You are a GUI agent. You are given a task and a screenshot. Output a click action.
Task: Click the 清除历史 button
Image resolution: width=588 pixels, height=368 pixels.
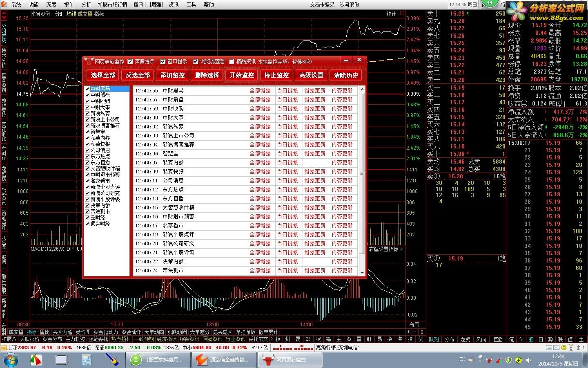346,75
